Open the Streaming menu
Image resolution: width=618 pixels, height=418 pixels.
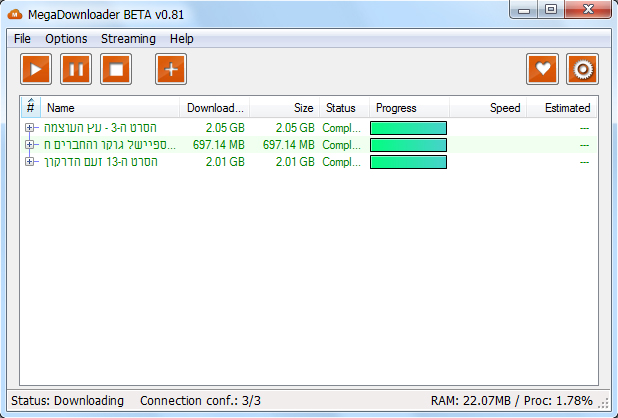click(128, 39)
